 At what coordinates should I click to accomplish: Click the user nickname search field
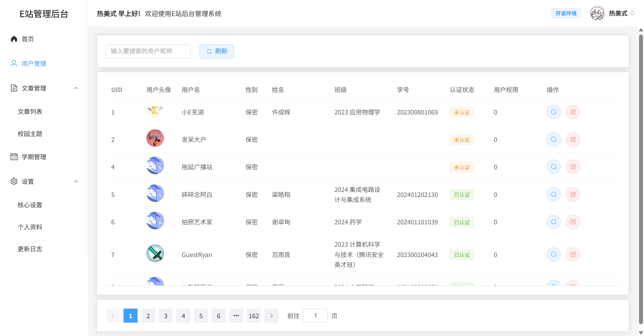pos(148,51)
